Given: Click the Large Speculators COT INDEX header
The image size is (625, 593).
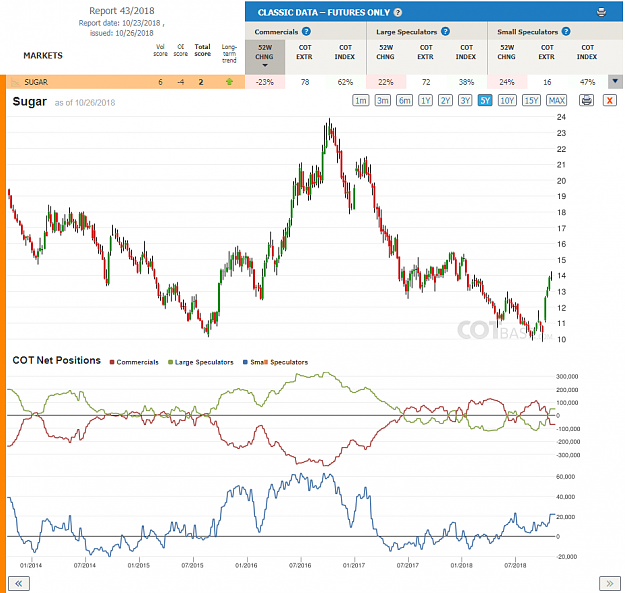Looking at the screenshot, I should point(466,52).
